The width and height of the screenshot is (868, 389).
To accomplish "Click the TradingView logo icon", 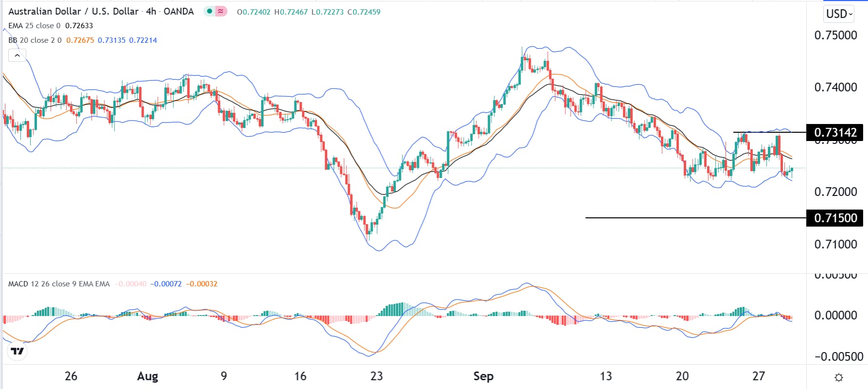I will point(17,351).
